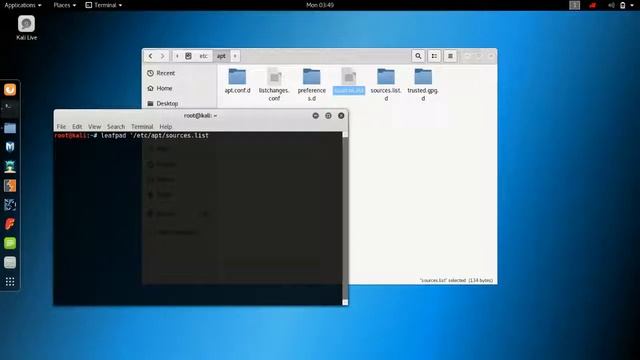Select the highlighted sources.list file
The width and height of the screenshot is (640, 360).
(349, 81)
